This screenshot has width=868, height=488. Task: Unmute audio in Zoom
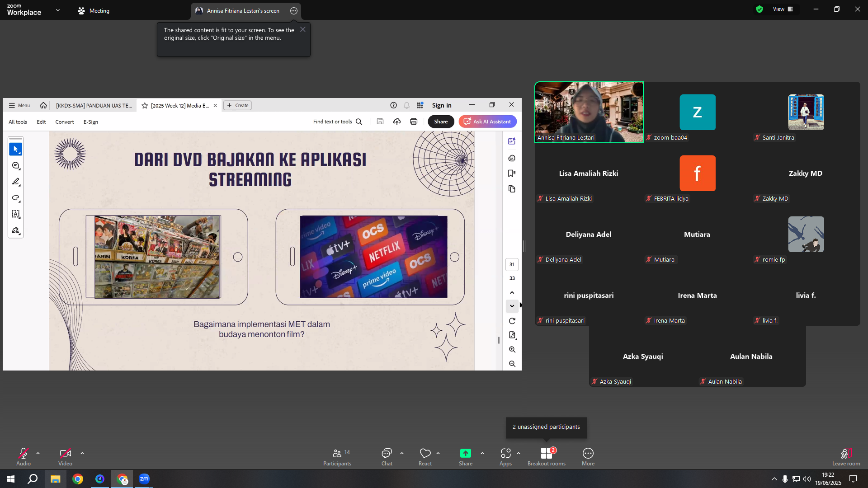coord(24,457)
